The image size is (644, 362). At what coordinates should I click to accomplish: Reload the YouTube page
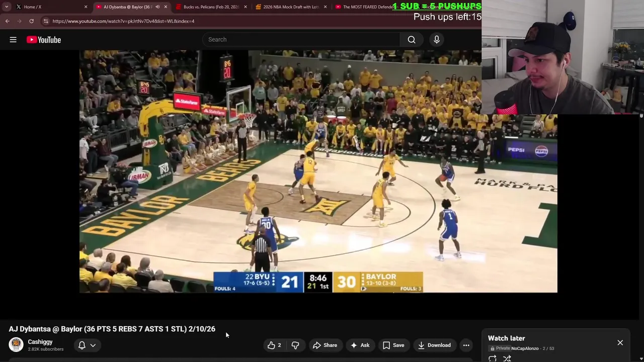(x=31, y=21)
